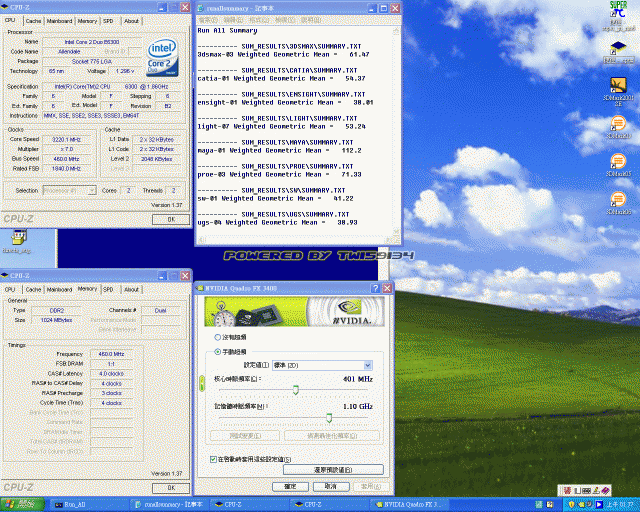This screenshot has width=640, height=512.
Task: Click Notepad vertical scrollbar up arrow
Action: pyautogui.click(x=396, y=31)
